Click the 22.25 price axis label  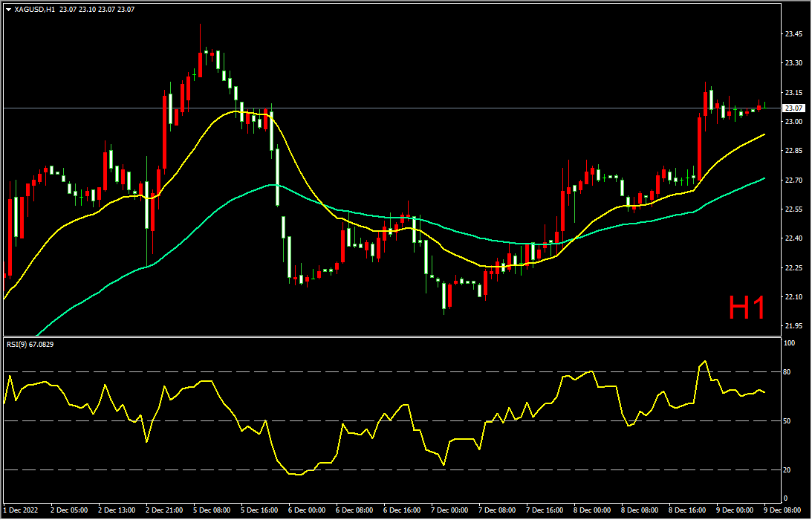click(x=794, y=267)
